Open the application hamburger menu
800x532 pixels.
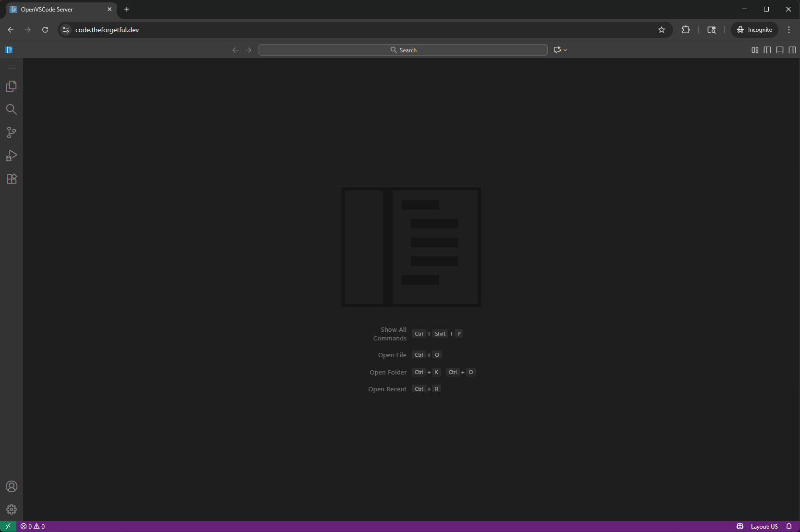click(x=12, y=67)
